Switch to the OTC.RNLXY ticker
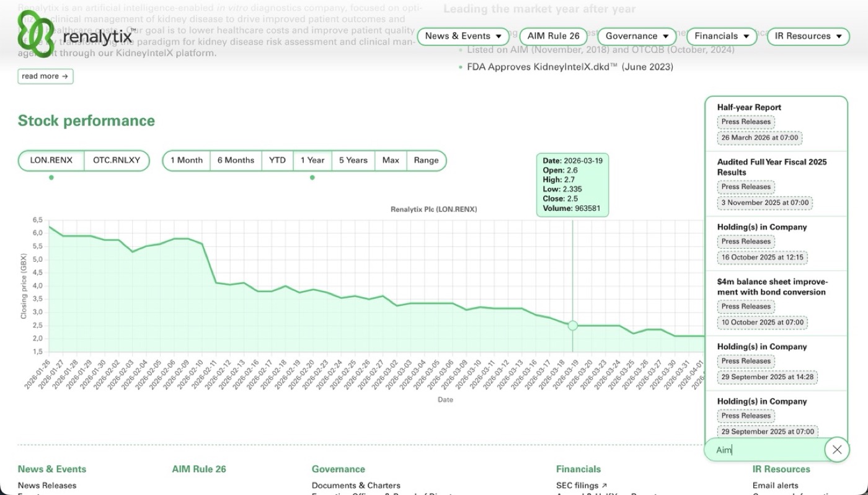Viewport: 868px width, 495px height. pyautogui.click(x=117, y=160)
